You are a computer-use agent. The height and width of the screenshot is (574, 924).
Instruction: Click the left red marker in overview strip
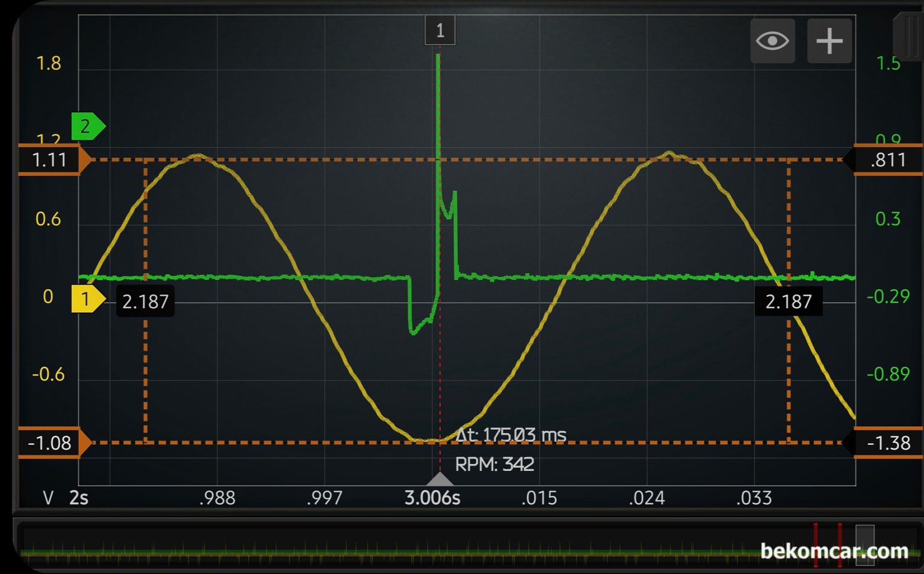pyautogui.click(x=815, y=544)
